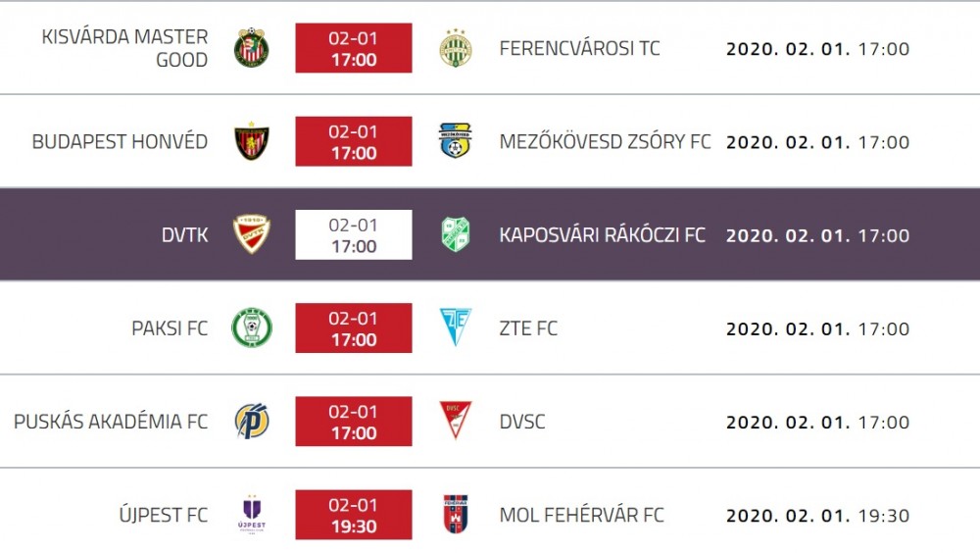Open the white DVTK match time box
The height and width of the screenshot is (553, 980).
click(354, 234)
